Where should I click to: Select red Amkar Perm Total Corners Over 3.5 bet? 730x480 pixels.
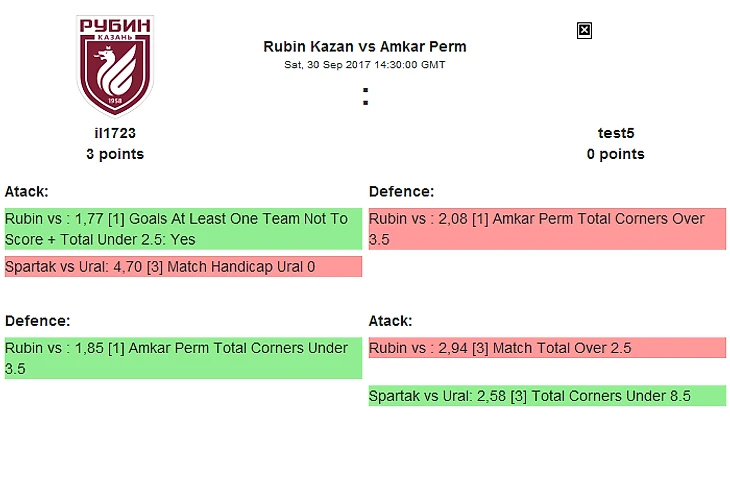coord(546,229)
